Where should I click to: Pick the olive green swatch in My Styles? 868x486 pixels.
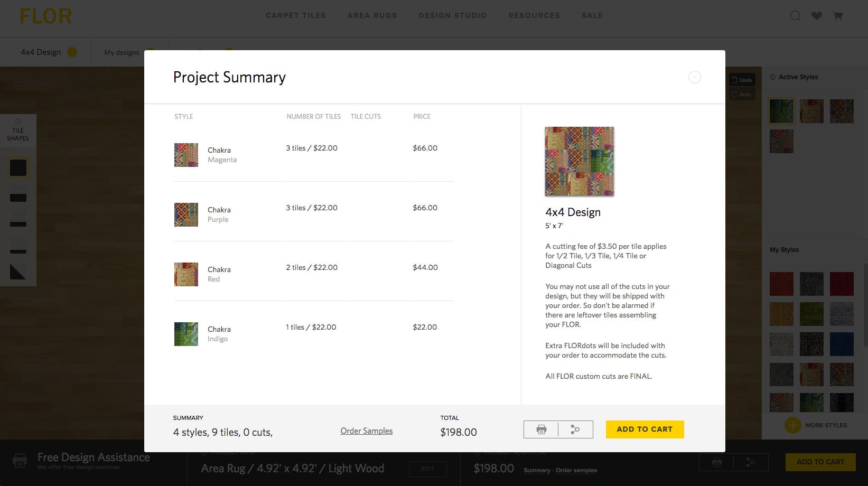tap(811, 314)
